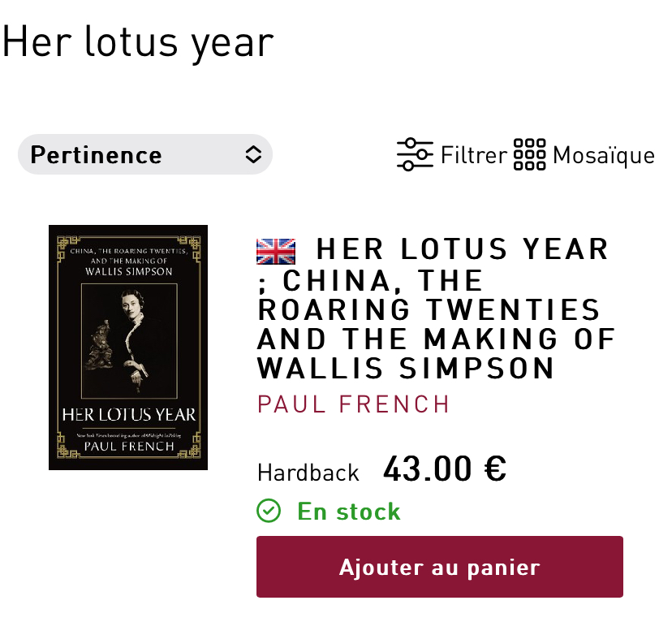This screenshot has height=635, width=672.
Task: Click the 43.00 € price
Action: pos(445,469)
